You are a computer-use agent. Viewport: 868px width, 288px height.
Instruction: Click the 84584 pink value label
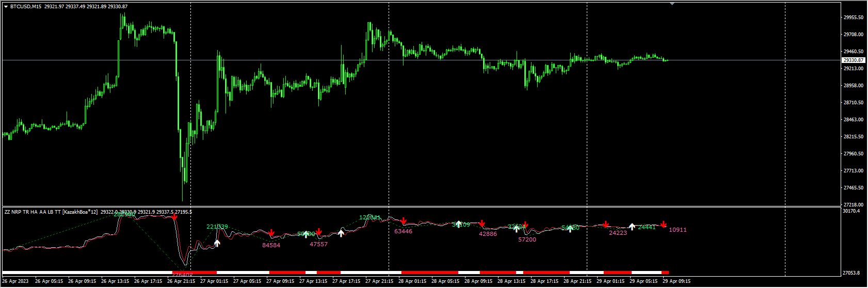[x=271, y=245]
